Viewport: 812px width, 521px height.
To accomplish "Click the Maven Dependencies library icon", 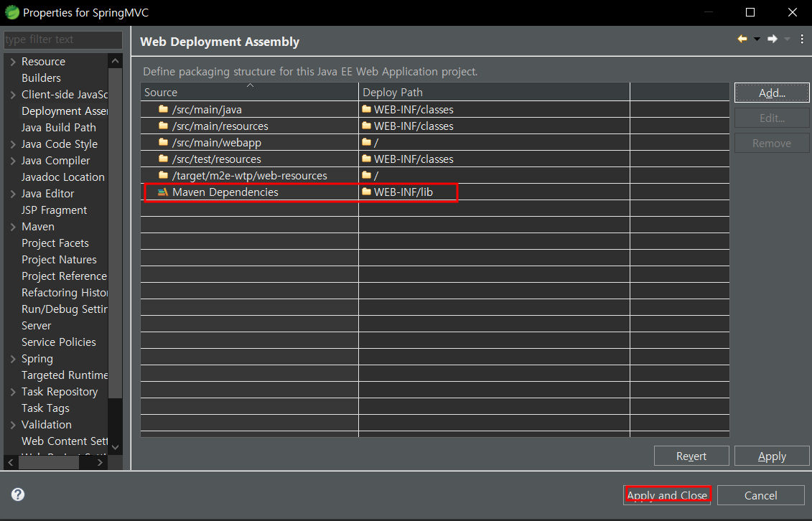I will pos(163,192).
